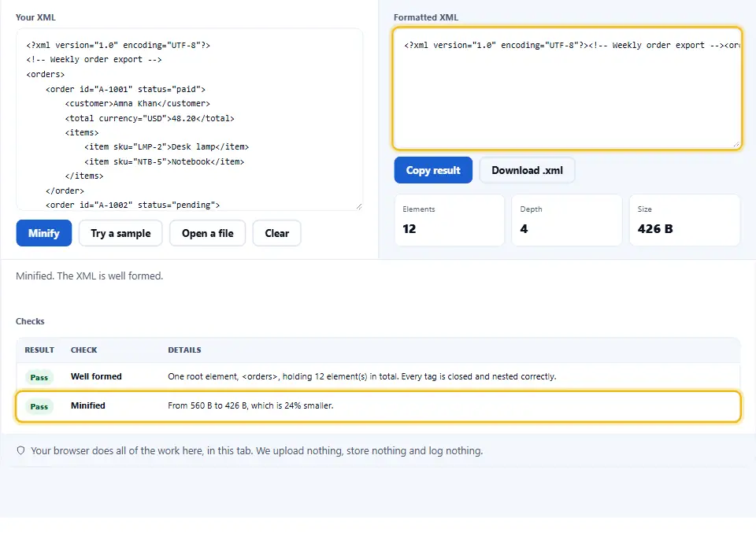The image size is (756, 544).
Task: Click status 'Minified. The XML is well formed.'
Action: (89, 276)
